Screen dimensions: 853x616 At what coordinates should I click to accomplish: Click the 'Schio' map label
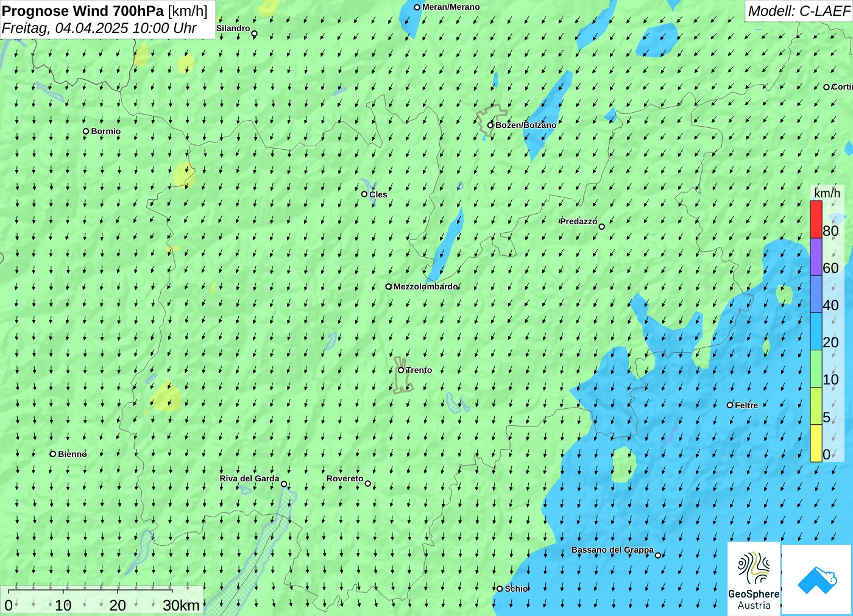pos(517,589)
